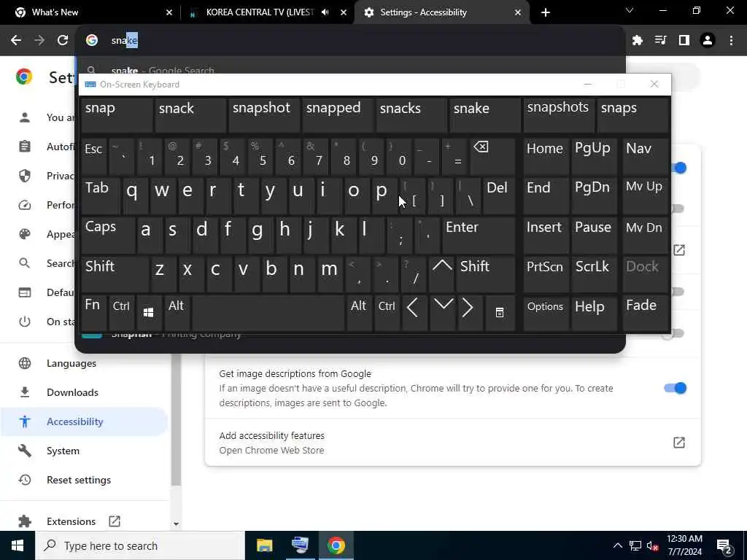The width and height of the screenshot is (747, 560).
Task: Toggle the left Shift key
Action: click(115, 274)
